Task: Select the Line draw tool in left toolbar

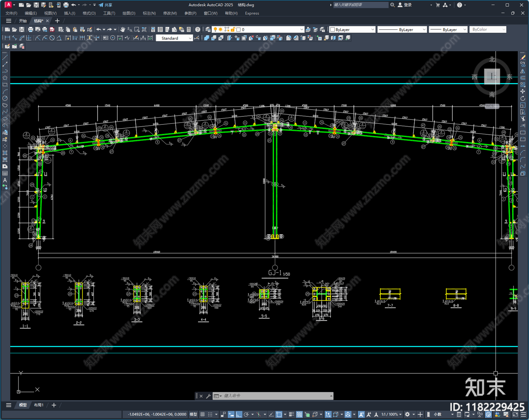Action: [x=5, y=57]
